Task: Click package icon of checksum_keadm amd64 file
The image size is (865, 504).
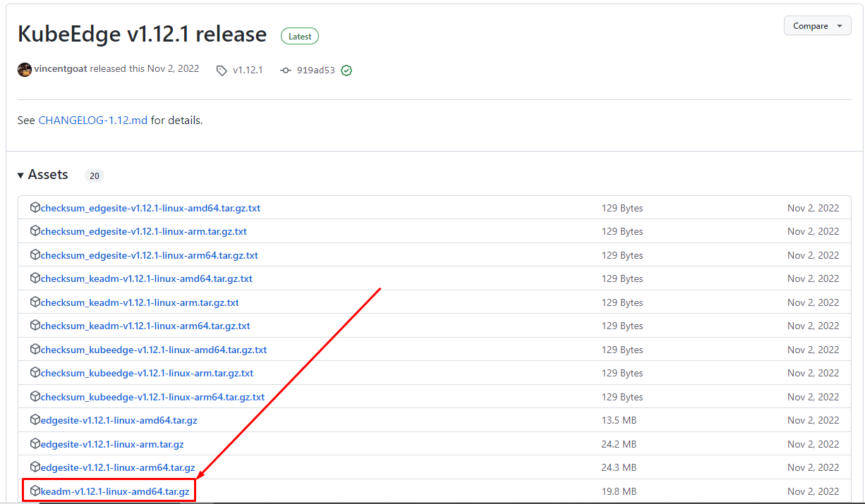Action: tap(35, 278)
